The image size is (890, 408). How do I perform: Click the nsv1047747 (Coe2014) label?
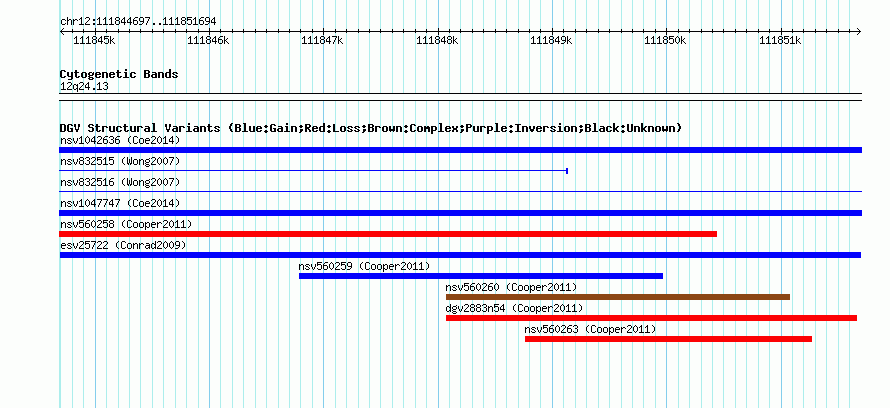pyautogui.click(x=120, y=203)
